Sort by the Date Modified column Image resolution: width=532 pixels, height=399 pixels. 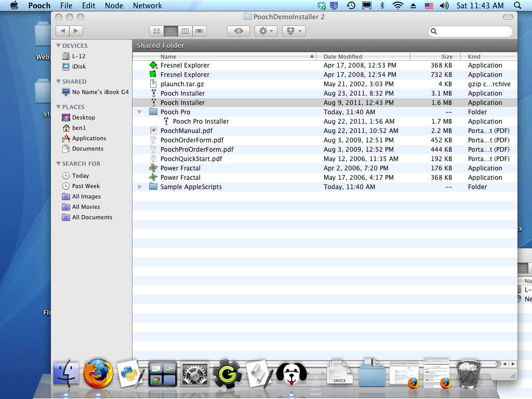[x=363, y=56]
